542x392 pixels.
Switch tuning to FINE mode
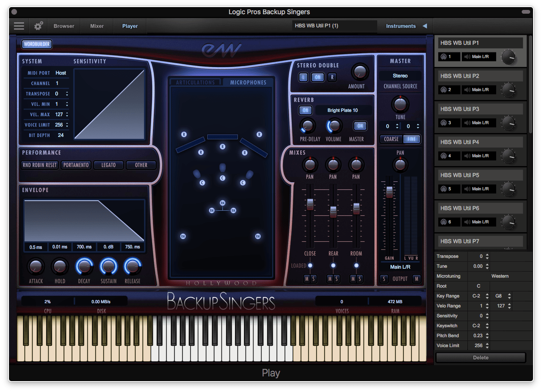click(411, 139)
